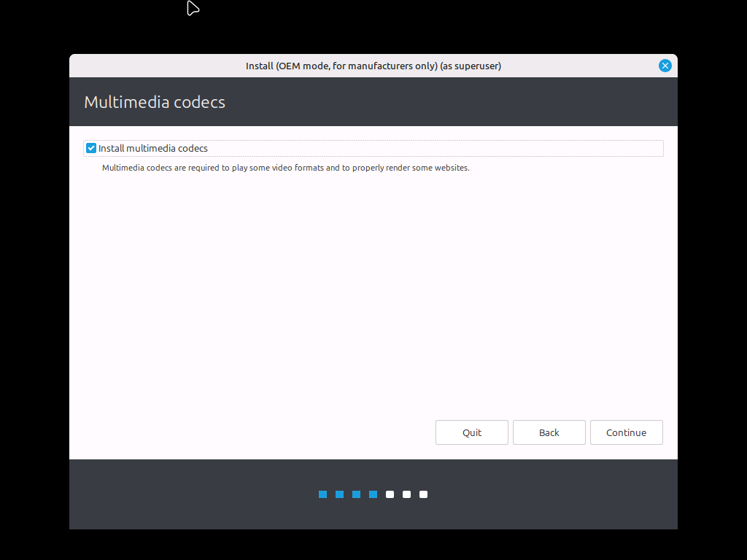
Task: Click the fourth blue progress dot
Action: point(373,494)
